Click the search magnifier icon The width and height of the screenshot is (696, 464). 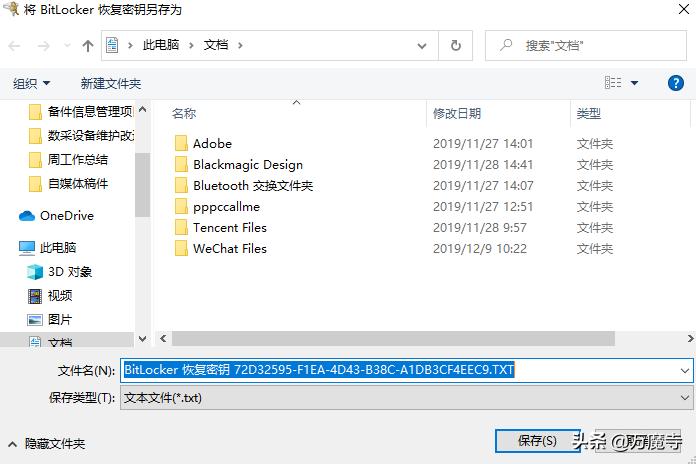coord(506,45)
